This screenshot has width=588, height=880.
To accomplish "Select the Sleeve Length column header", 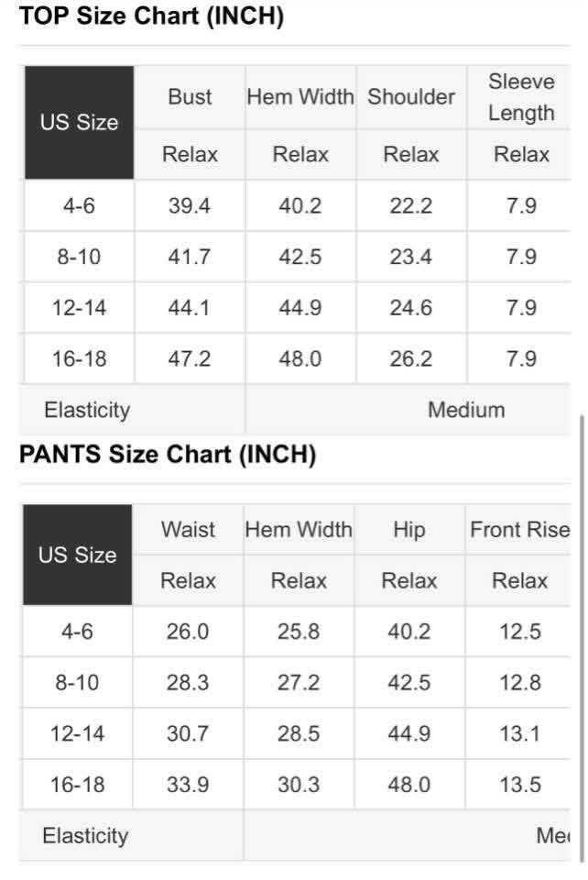I will tap(520, 97).
